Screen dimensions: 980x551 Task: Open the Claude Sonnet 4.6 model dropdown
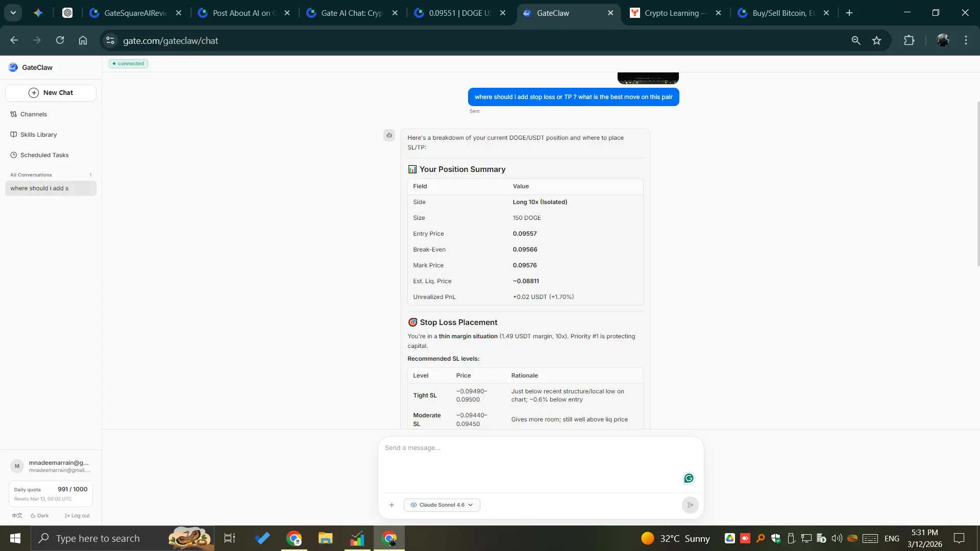click(442, 505)
